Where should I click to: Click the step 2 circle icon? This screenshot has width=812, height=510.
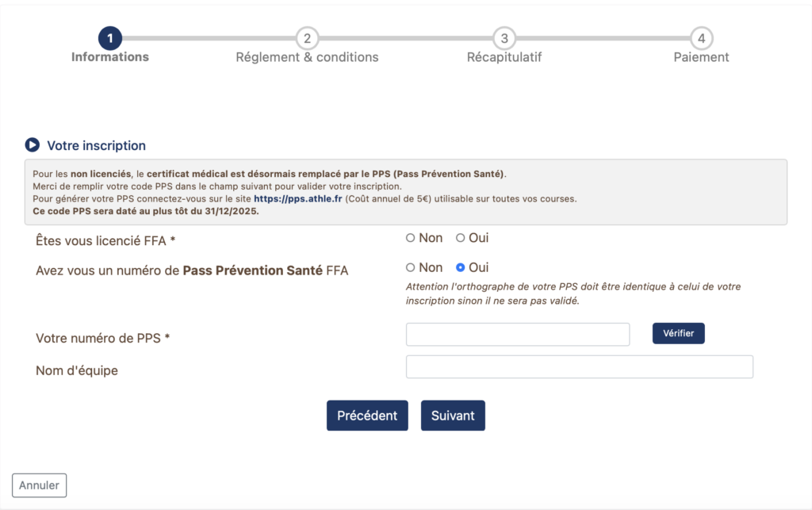tap(307, 38)
